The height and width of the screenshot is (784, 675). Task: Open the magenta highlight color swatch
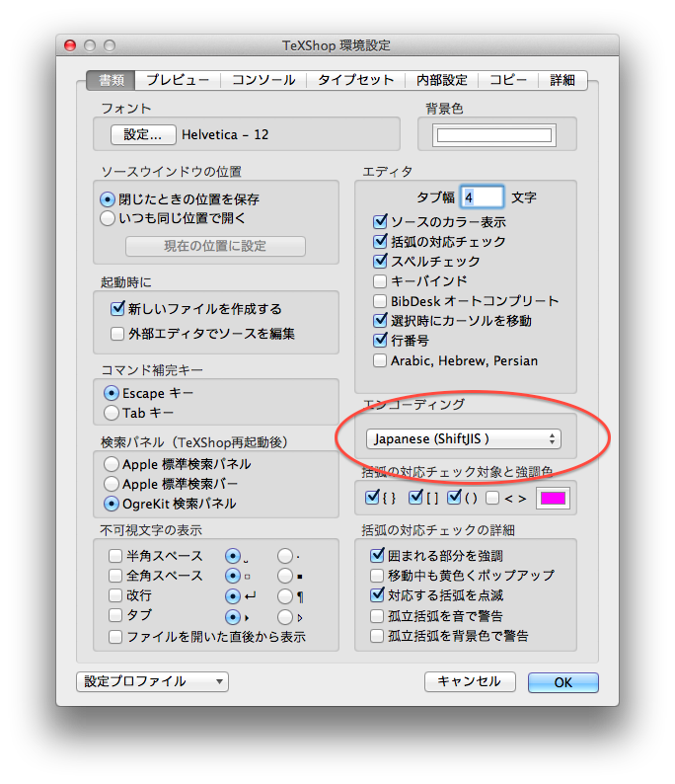pos(553,498)
